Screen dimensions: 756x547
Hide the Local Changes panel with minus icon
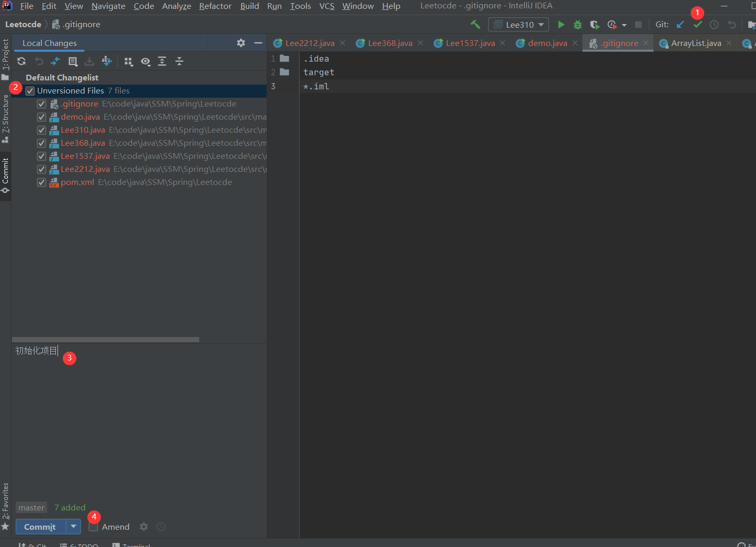(258, 43)
